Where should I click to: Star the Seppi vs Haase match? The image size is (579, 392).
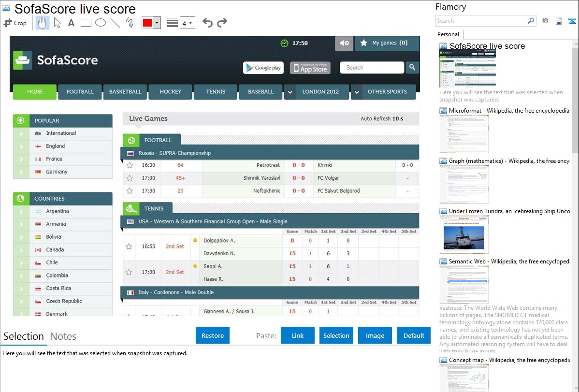[129, 272]
